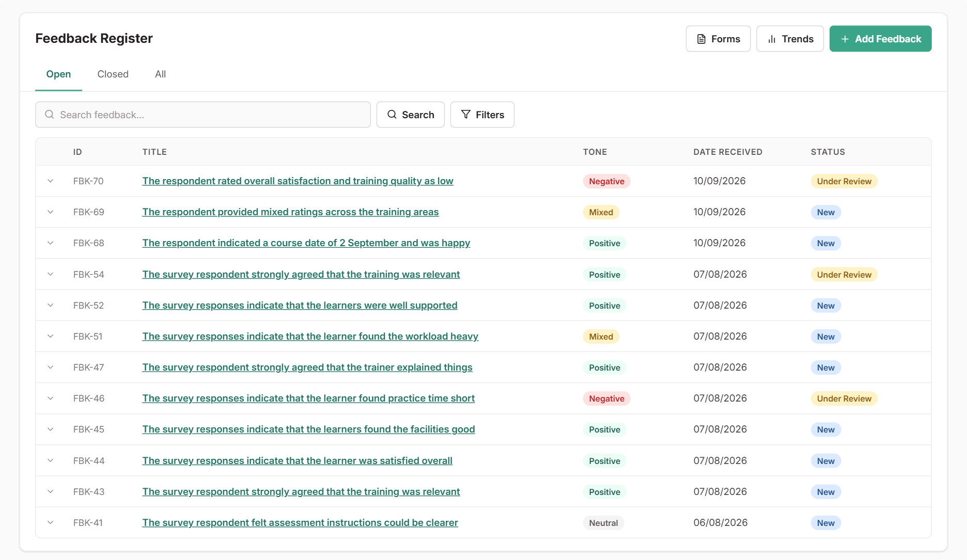Click the STATUS column header
This screenshot has width=967, height=560.
point(828,152)
